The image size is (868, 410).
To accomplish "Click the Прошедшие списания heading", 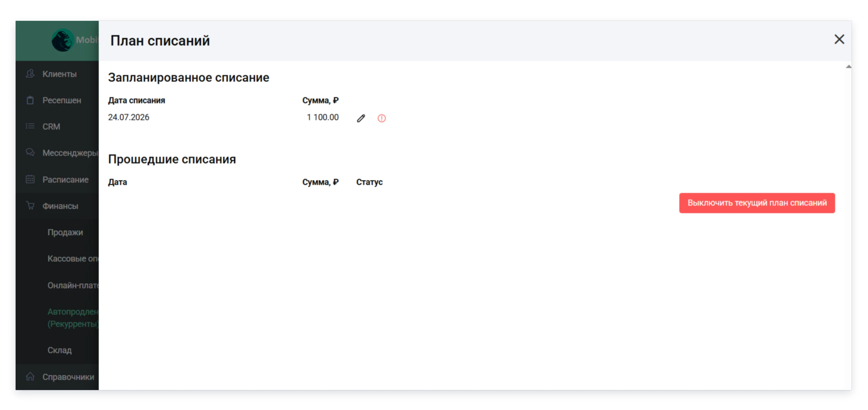I will point(172,159).
